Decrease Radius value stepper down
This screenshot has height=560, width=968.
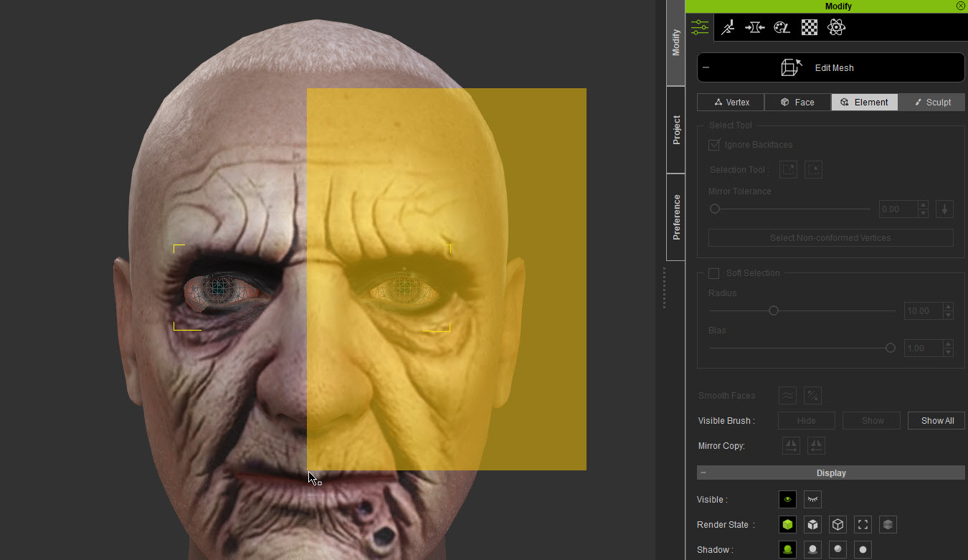coord(949,315)
